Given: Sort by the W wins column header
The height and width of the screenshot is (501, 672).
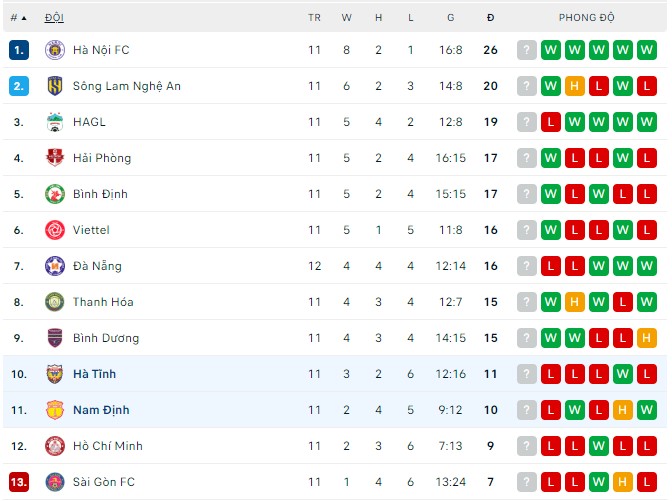Looking at the screenshot, I should tap(346, 18).
